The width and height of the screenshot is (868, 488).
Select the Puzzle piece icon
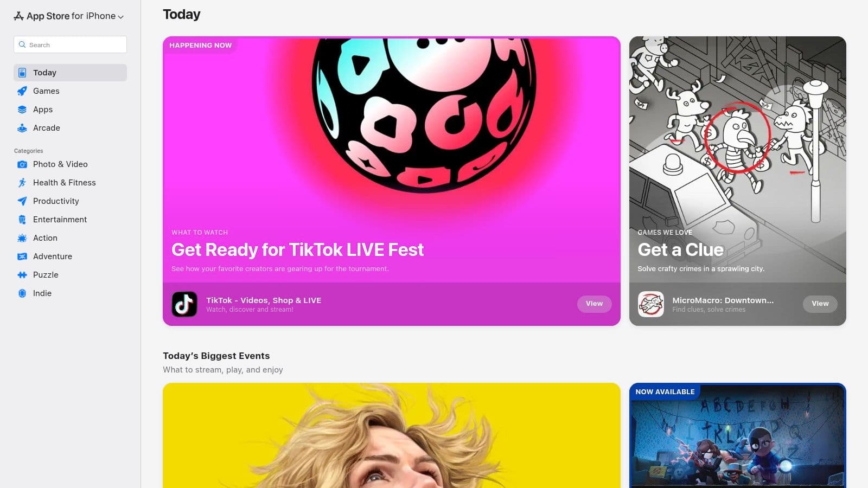click(x=22, y=275)
